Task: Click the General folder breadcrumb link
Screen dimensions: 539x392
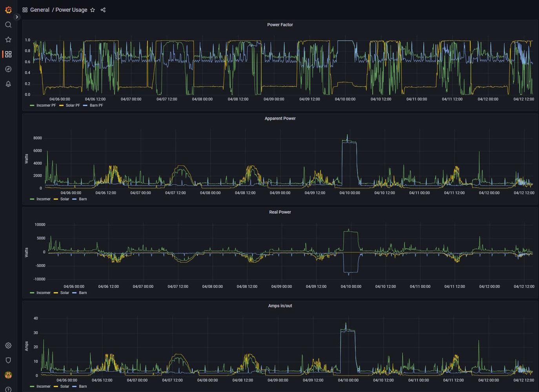Action: click(40, 10)
